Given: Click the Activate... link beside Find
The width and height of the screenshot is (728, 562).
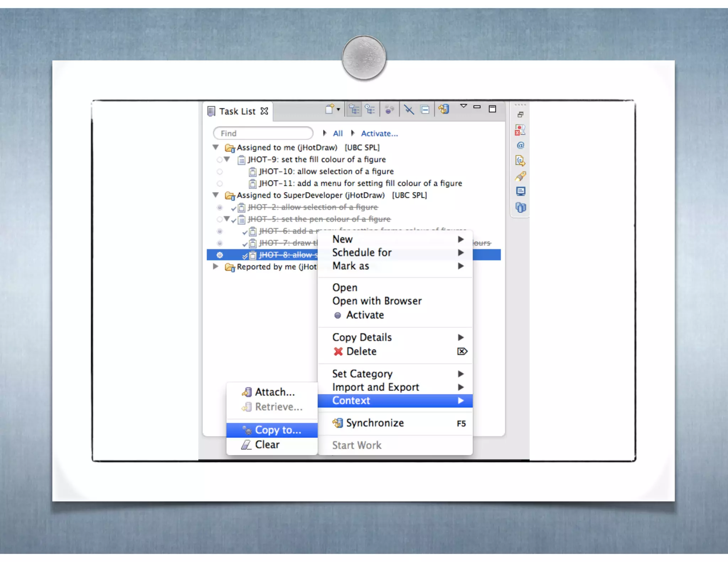Looking at the screenshot, I should (x=379, y=134).
